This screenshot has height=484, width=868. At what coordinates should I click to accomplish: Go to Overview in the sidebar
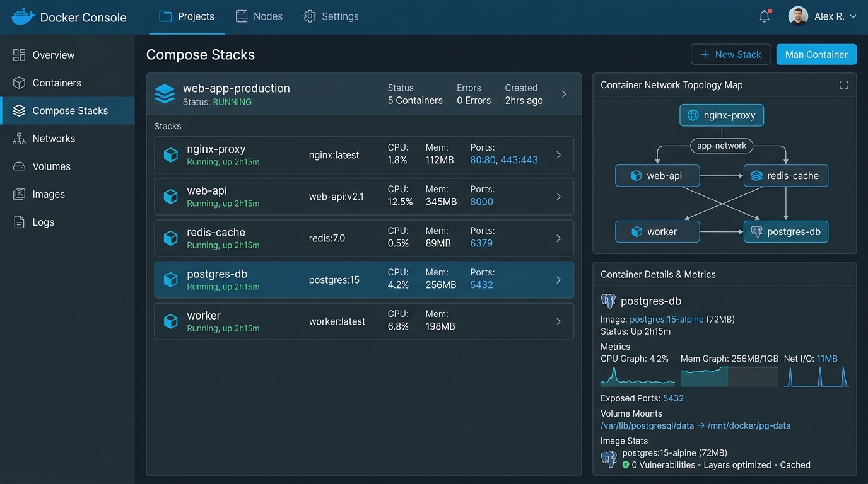click(67, 55)
